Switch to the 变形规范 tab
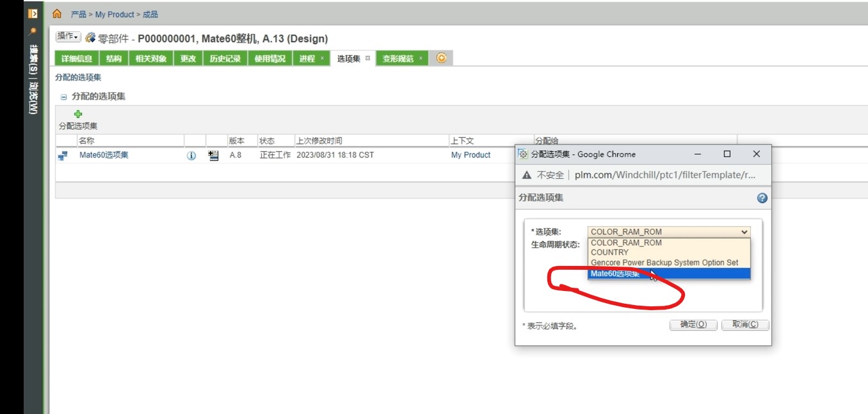The image size is (868, 414). click(398, 58)
